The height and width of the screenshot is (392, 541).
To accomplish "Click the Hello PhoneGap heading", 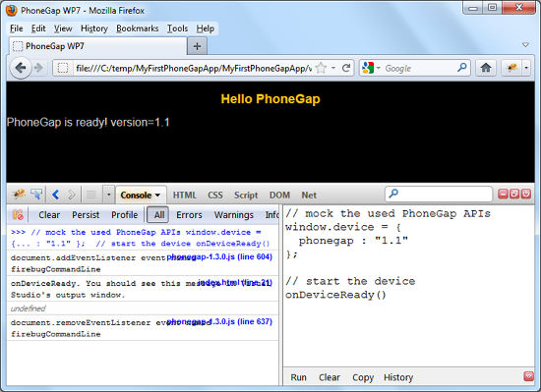I will pyautogui.click(x=270, y=99).
